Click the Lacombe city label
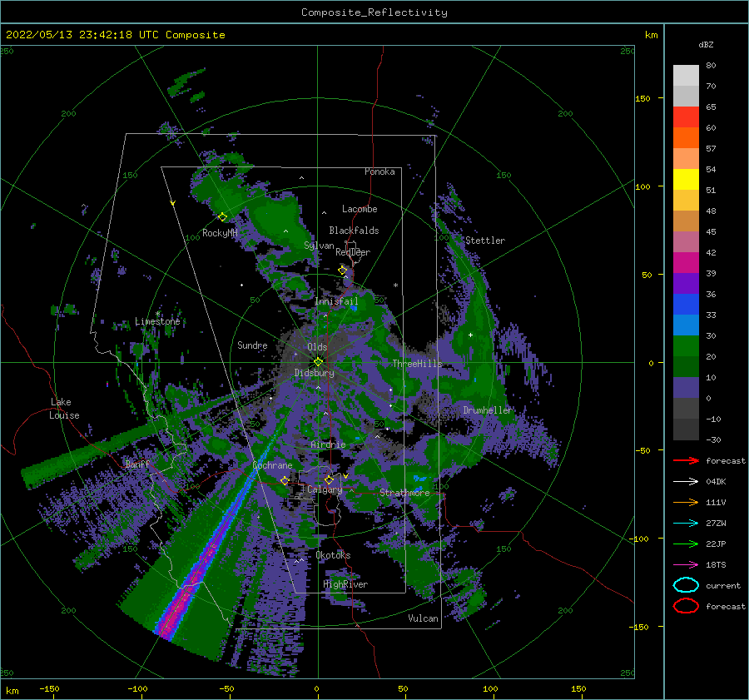 [360, 209]
